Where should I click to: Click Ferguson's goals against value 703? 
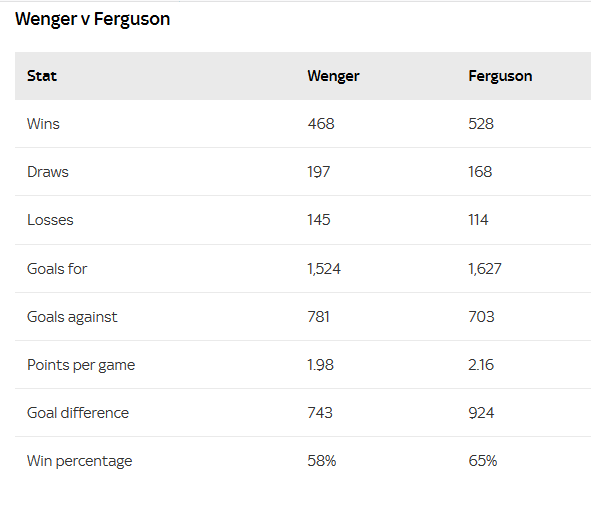pos(481,317)
